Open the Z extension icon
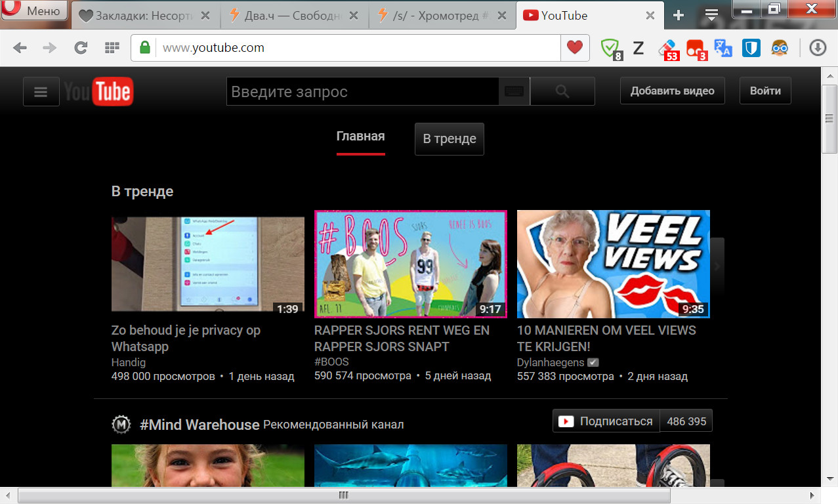Viewport: 838px width, 504px height. tap(638, 48)
